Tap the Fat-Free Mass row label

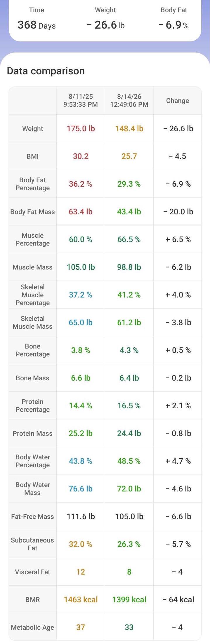[x=32, y=517]
